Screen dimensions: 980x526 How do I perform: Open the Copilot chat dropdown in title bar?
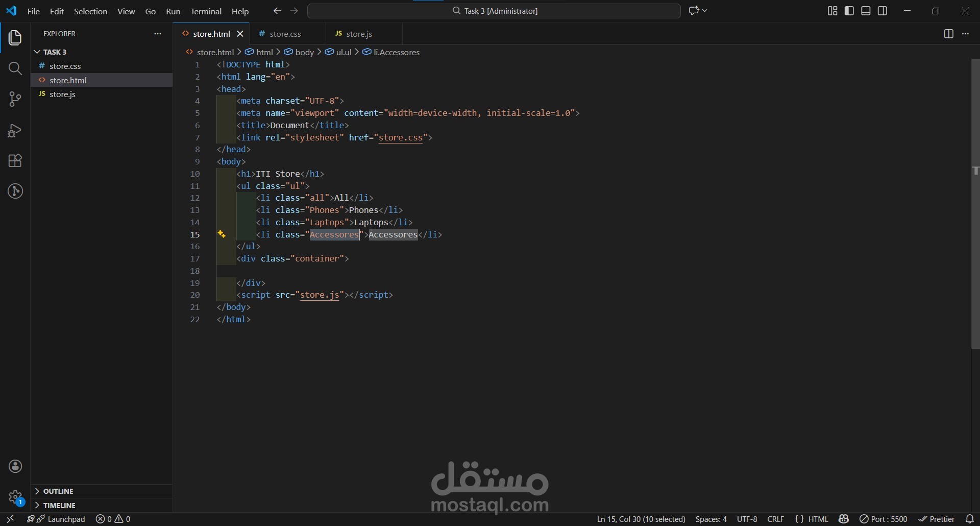[x=698, y=11]
